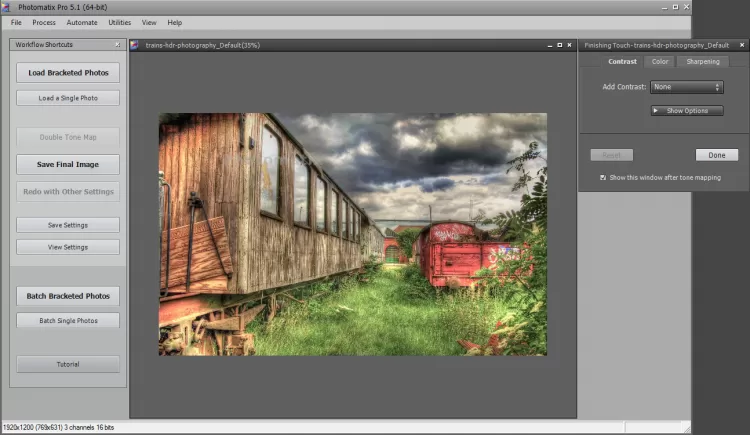The image size is (750, 435).
Task: Open the Process menu
Action: [x=44, y=22]
